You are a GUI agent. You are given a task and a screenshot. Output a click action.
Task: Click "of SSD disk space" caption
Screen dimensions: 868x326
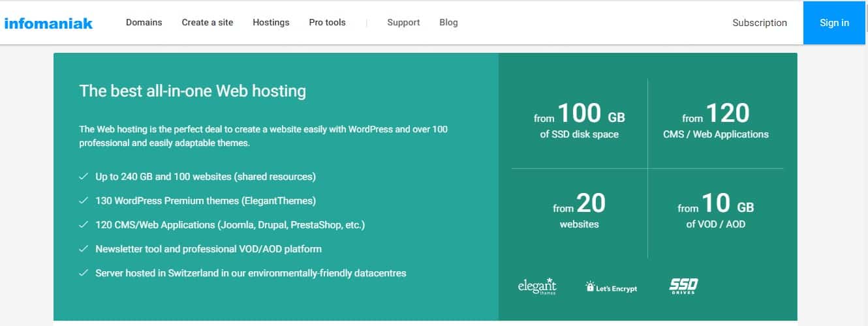[579, 134]
